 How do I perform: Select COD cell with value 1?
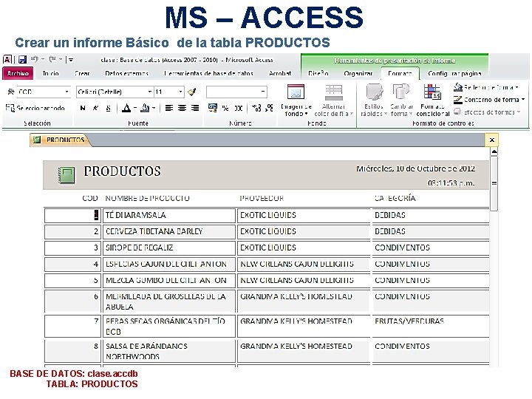72,216
